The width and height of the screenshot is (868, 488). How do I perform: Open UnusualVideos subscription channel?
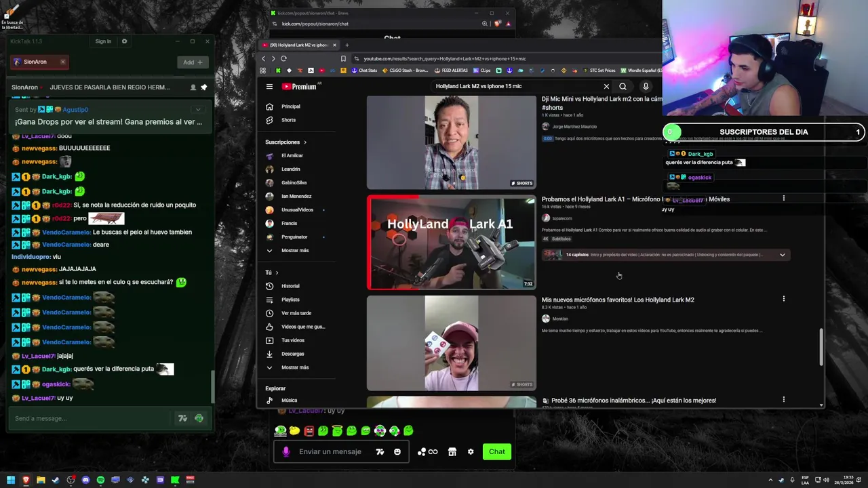coord(297,210)
